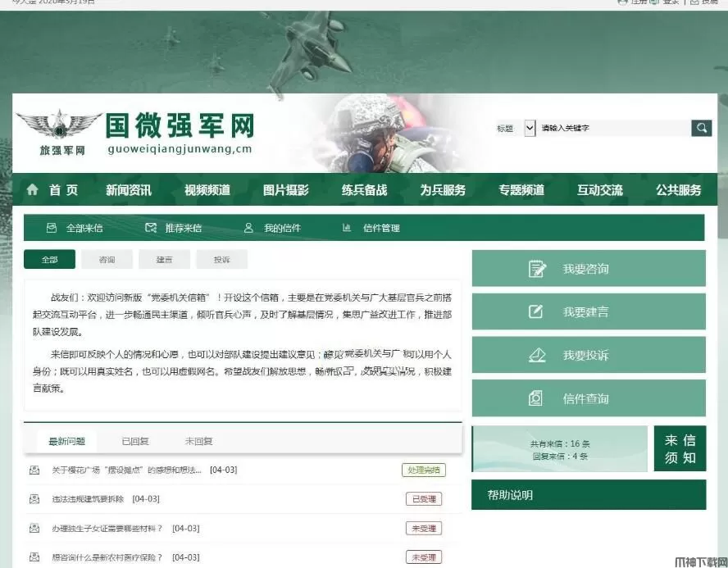Switch to the 最新问题 tab

click(67, 441)
